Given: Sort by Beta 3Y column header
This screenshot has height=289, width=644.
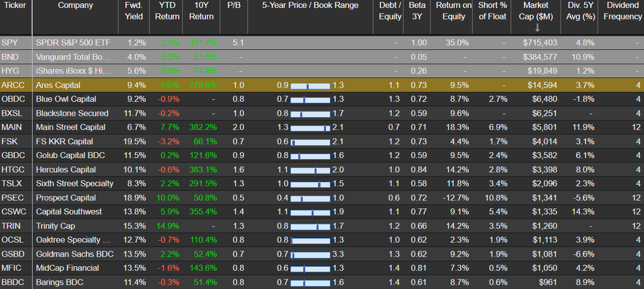Looking at the screenshot, I should point(417,11).
